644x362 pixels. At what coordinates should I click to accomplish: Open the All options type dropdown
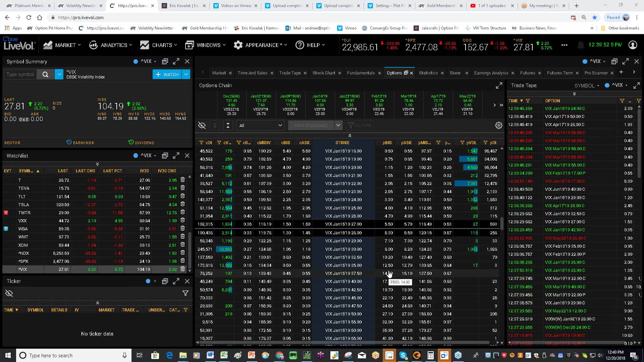point(260,125)
